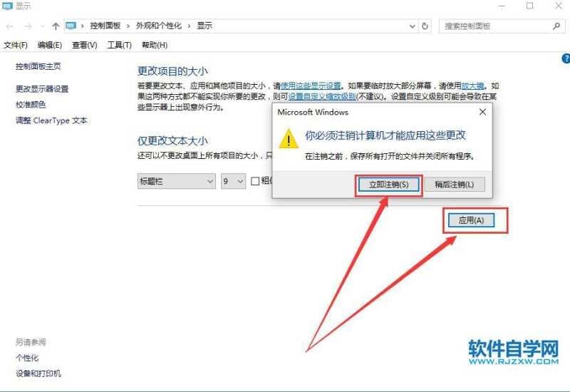Viewport: 570px width, 392px height.
Task: Refresh the control panel view
Action: point(425,26)
